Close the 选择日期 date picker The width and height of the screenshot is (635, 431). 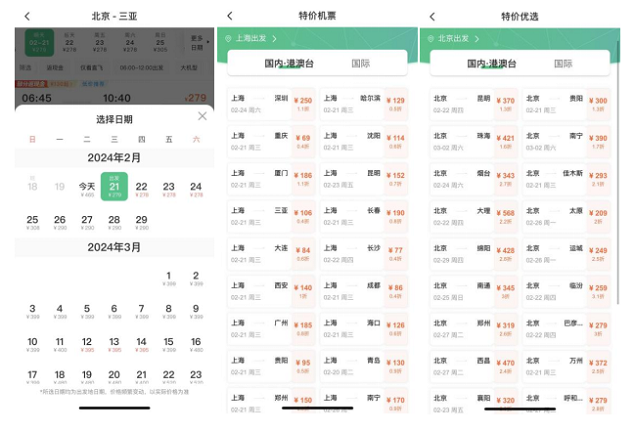coord(202,117)
